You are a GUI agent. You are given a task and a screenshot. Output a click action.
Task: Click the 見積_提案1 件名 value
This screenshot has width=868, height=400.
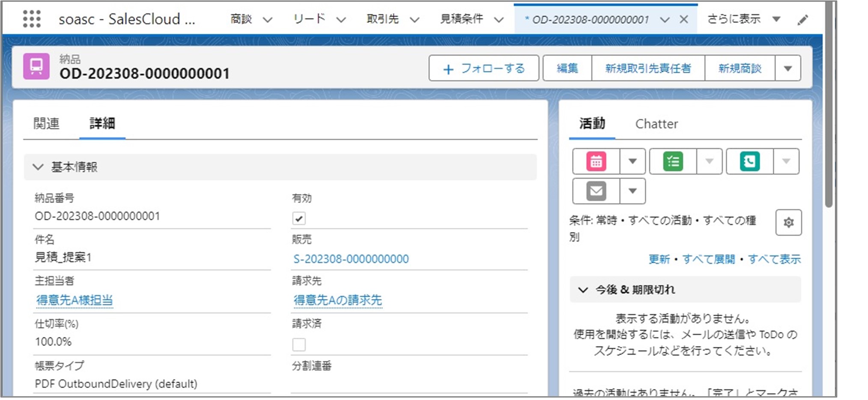click(63, 257)
